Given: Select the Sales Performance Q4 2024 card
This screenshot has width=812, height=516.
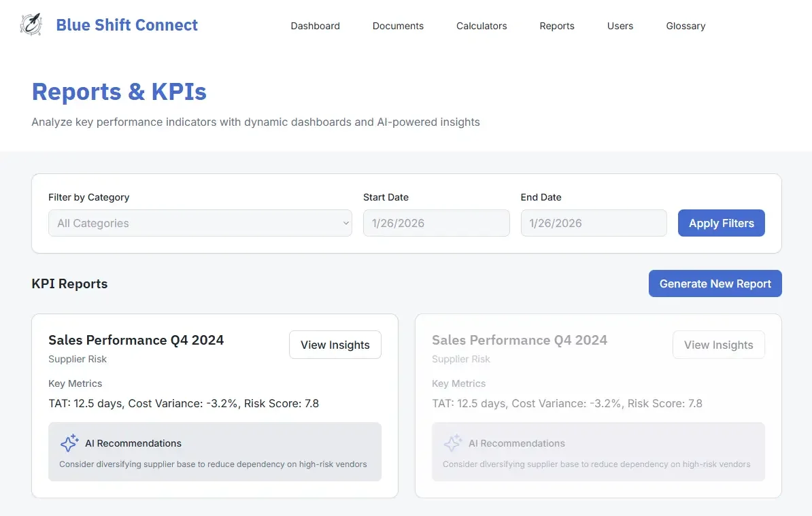Looking at the screenshot, I should pos(136,340).
